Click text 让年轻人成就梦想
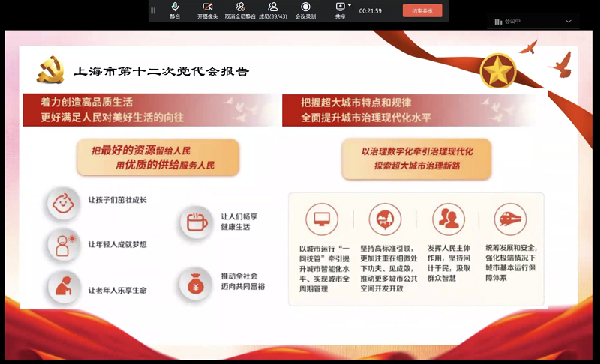The image size is (600, 364). [x=117, y=244]
